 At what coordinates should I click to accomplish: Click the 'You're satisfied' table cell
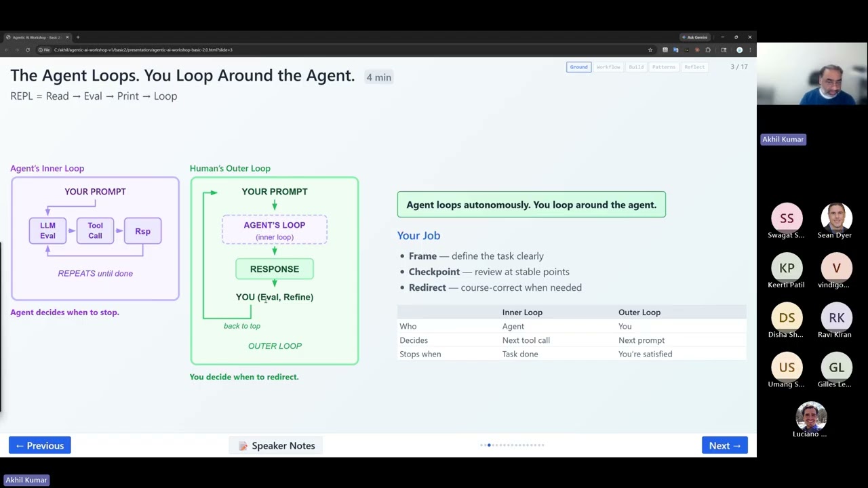point(646,354)
